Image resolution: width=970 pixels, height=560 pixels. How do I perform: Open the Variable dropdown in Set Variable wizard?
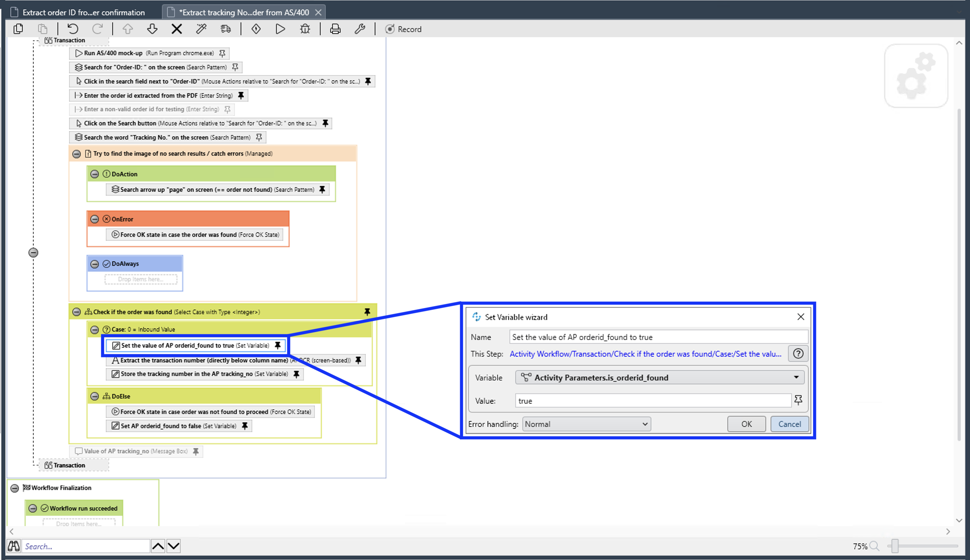click(796, 377)
